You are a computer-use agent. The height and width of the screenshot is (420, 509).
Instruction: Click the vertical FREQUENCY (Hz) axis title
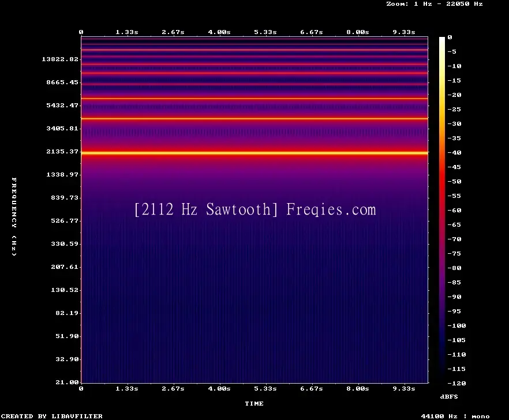coord(14,217)
